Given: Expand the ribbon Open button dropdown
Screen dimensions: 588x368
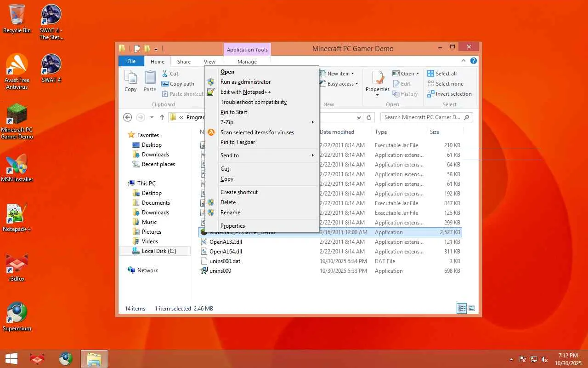Looking at the screenshot, I should coord(418,74).
